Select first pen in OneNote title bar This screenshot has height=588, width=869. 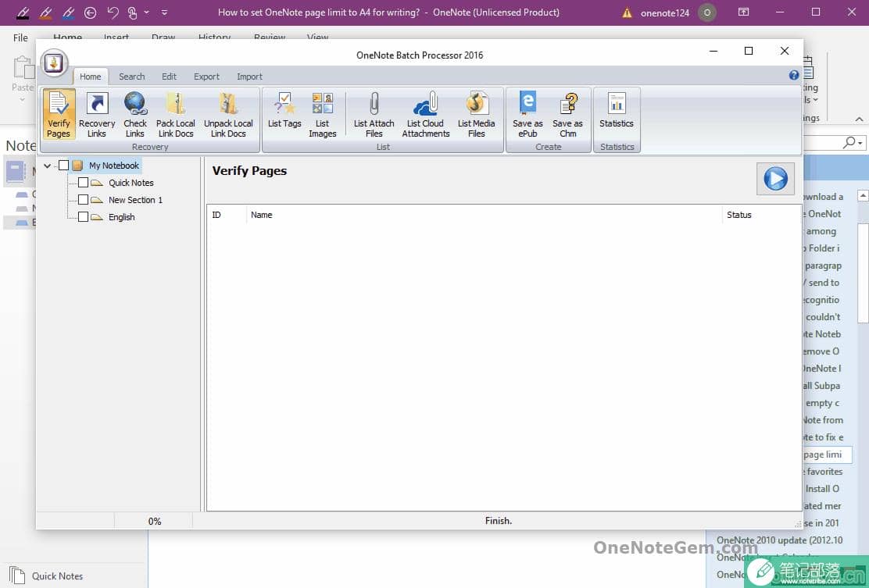pyautogui.click(x=23, y=12)
